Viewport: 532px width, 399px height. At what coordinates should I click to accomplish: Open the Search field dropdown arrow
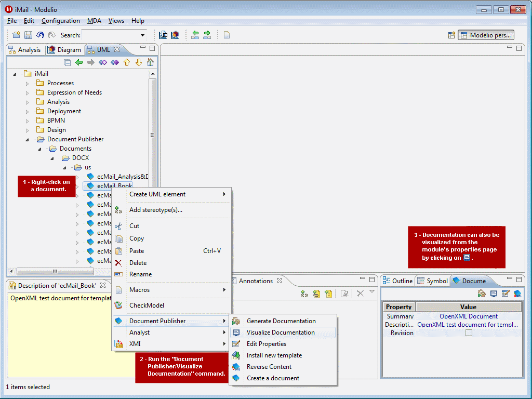[x=142, y=35]
